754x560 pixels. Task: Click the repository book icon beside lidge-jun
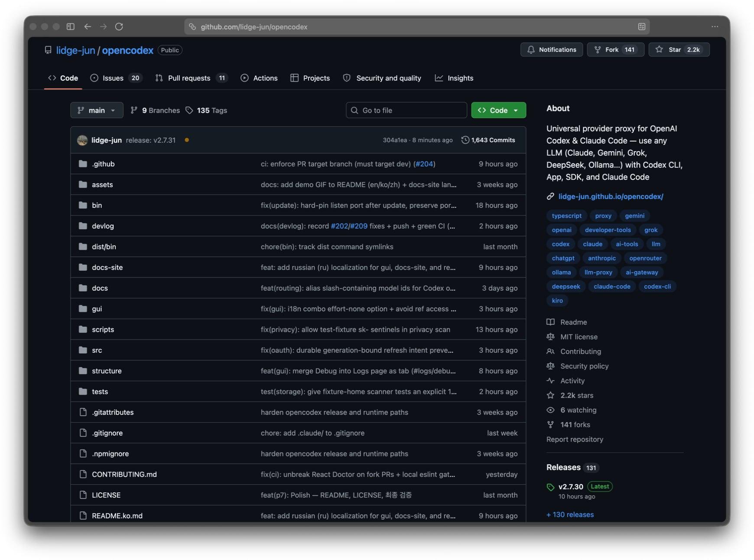[x=48, y=50]
